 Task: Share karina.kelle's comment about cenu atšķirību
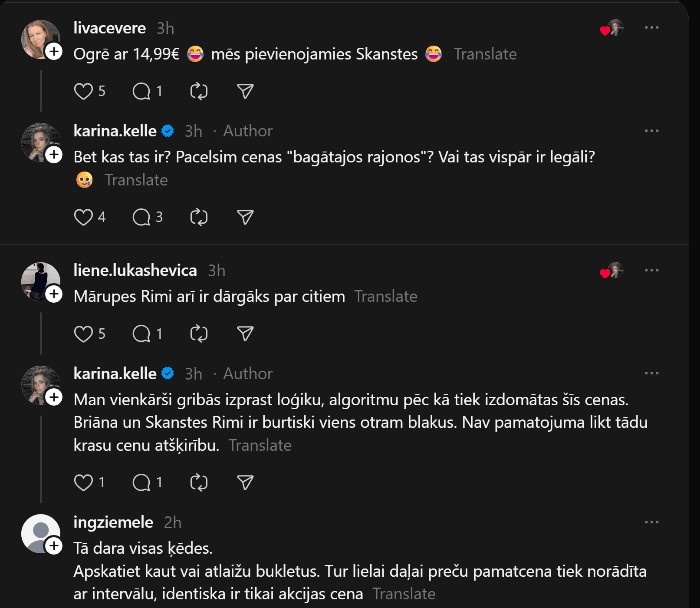245,482
